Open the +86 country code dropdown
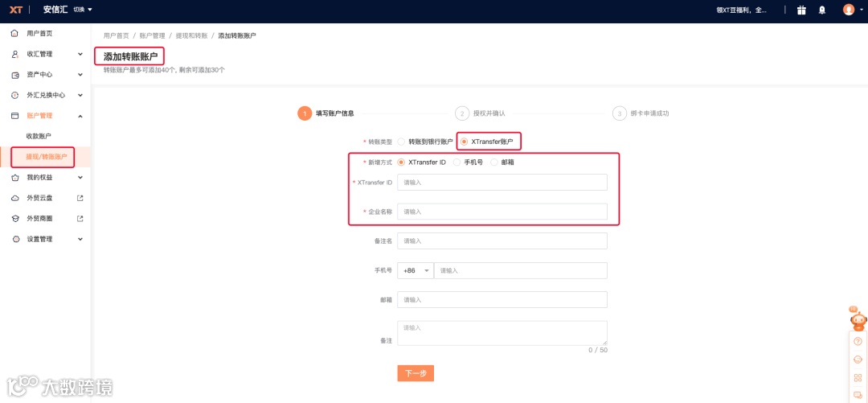The height and width of the screenshot is (403, 868). 416,270
